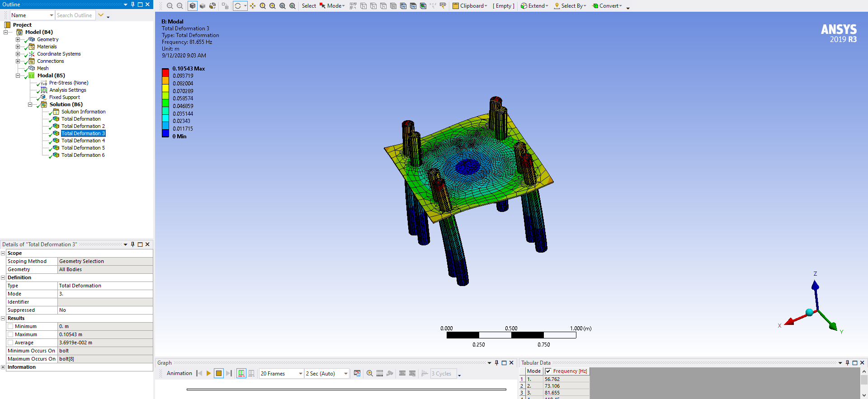Viewport: 868px width, 399px height.
Task: Click the Box Zoom icon
Action: click(x=273, y=6)
